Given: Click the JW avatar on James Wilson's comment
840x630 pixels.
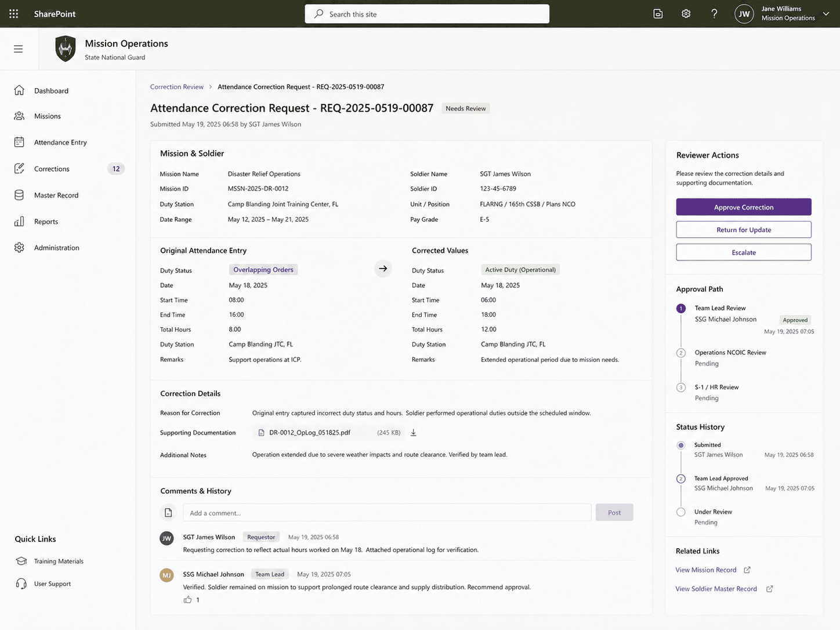Looking at the screenshot, I should click(166, 538).
